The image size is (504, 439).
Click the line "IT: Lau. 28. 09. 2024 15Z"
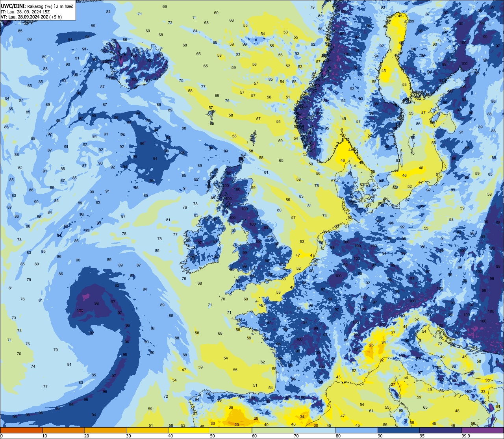[x=25, y=11]
